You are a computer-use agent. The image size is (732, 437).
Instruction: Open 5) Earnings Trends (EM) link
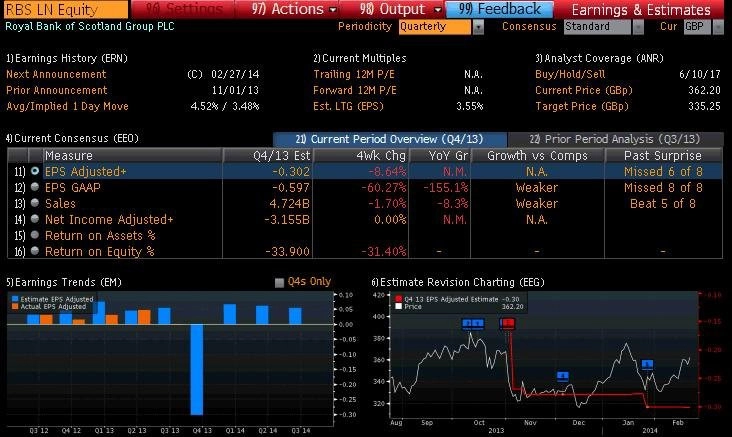click(64, 282)
